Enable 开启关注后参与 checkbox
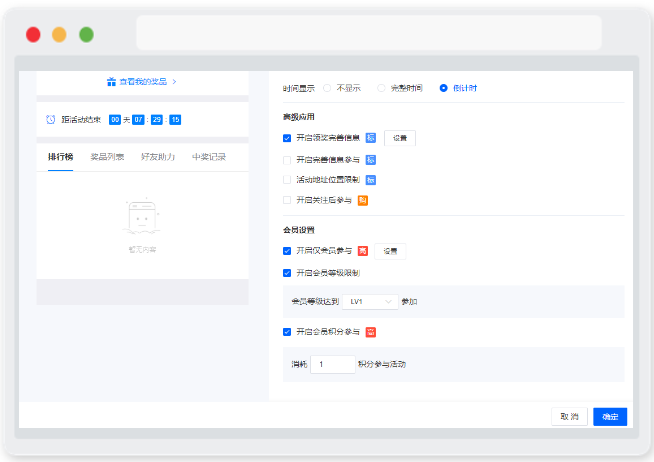654x462 pixels. click(x=287, y=200)
